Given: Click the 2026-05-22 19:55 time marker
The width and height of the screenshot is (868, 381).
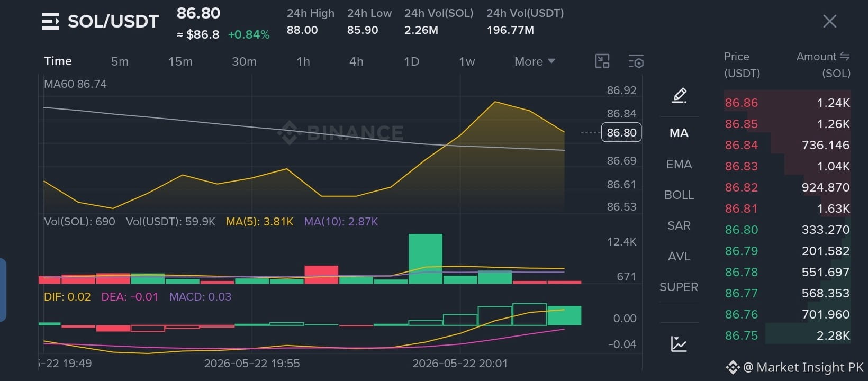Looking at the screenshot, I should coord(252,364).
